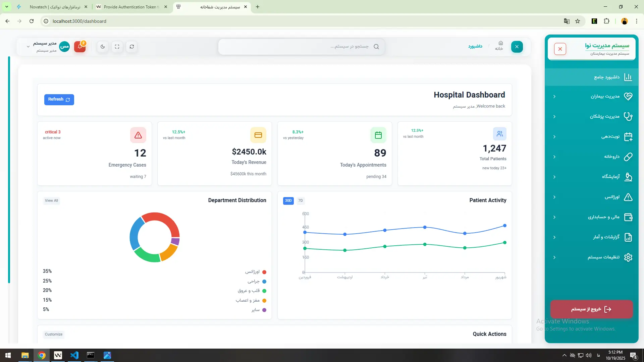Click the notification bell icon

coord(80,47)
